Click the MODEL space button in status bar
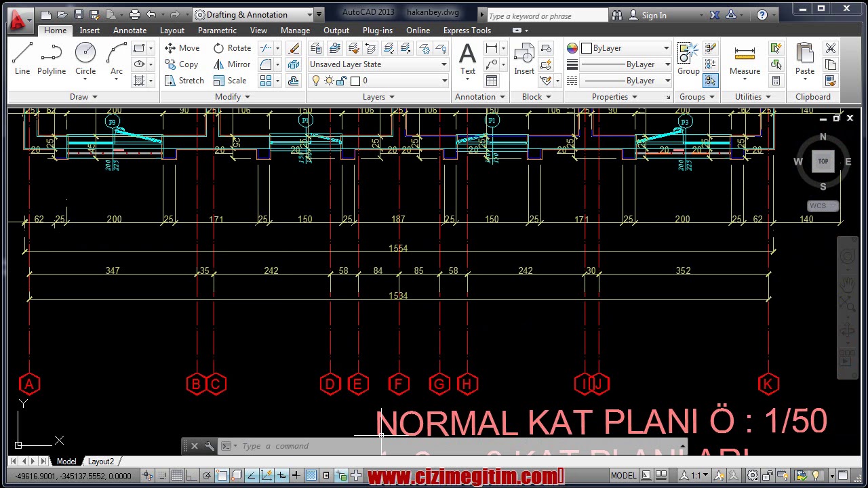 coord(624,476)
